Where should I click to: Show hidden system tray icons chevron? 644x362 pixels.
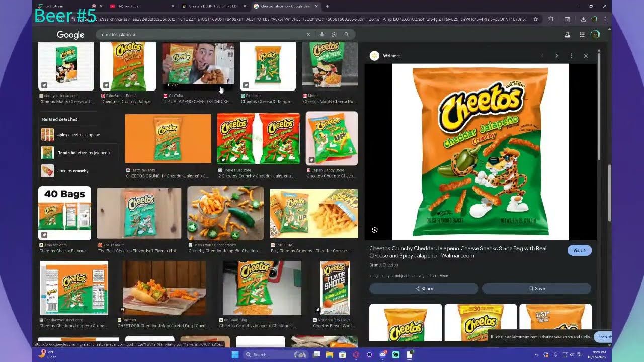click(x=536, y=355)
